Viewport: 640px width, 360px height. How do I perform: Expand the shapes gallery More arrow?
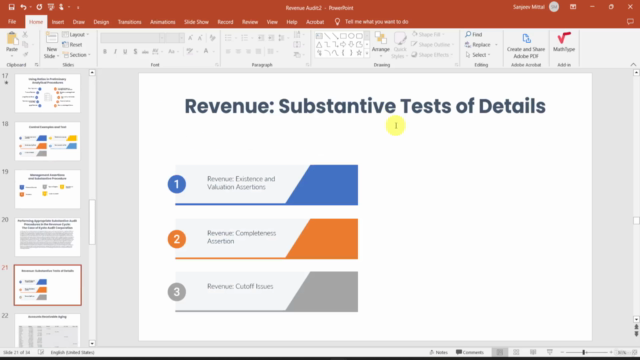[367, 53]
